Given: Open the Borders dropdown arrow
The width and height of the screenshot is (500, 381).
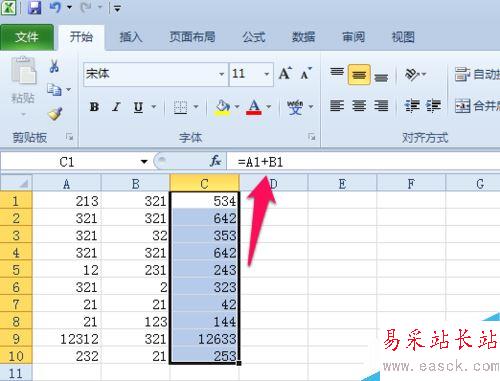Looking at the screenshot, I should [196, 107].
